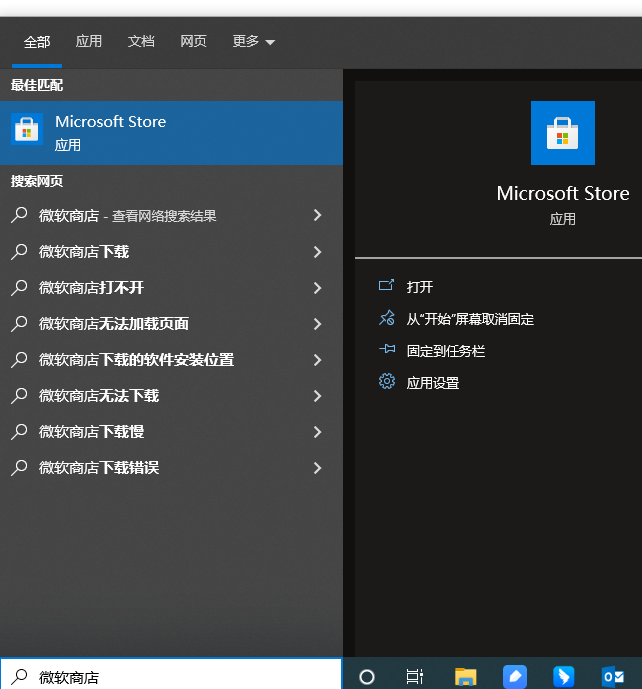
Task: Click the pin icon beside 固定到任务栏
Action: [x=387, y=349]
